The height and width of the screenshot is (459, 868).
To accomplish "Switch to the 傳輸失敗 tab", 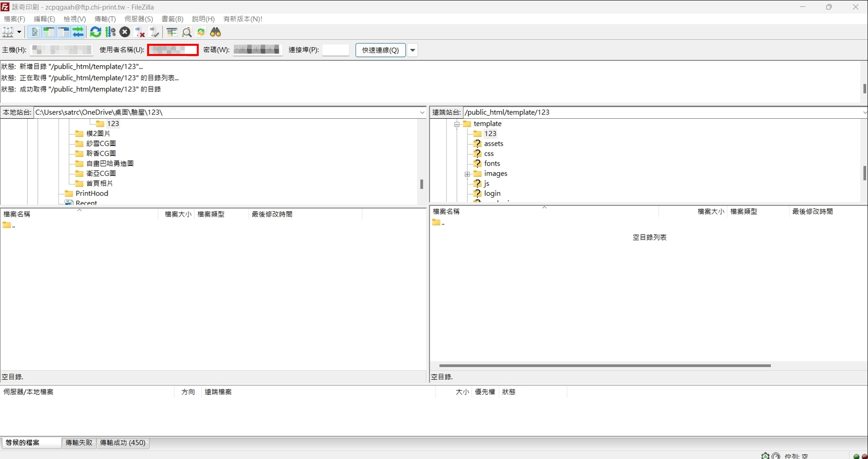I will [x=79, y=442].
